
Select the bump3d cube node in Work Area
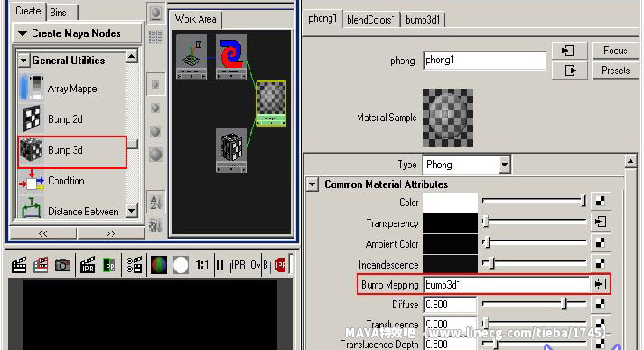[x=231, y=150]
